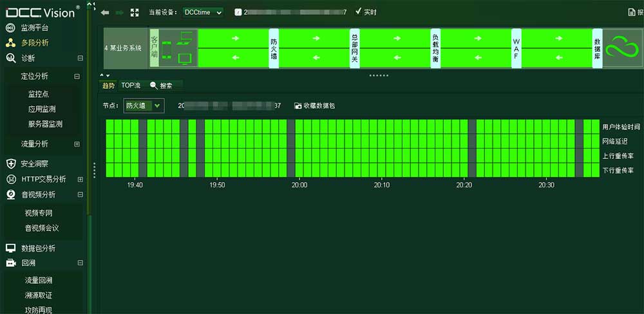Screen dimensions: 644x314
Task: Collapse the 音视频分析 section
Action: (80, 194)
